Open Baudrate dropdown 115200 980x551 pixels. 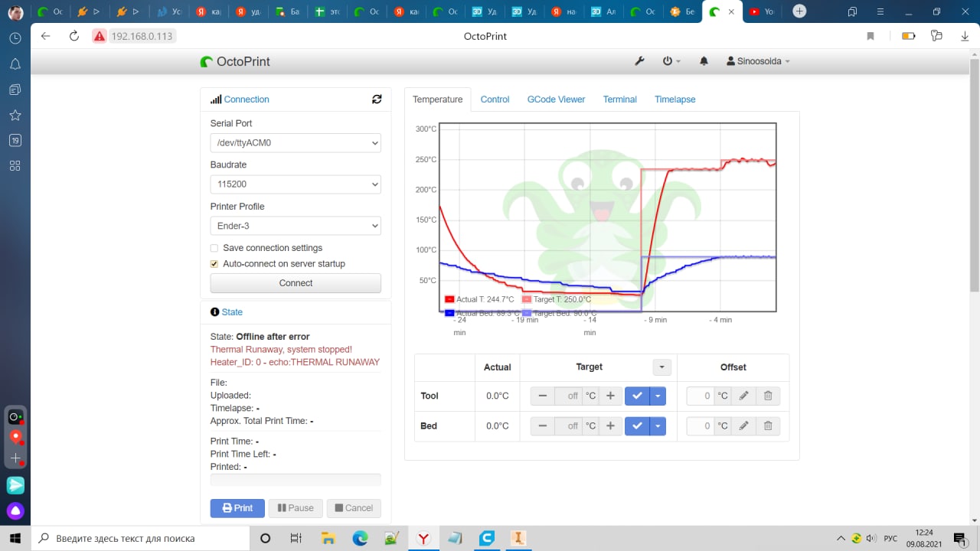[296, 184]
